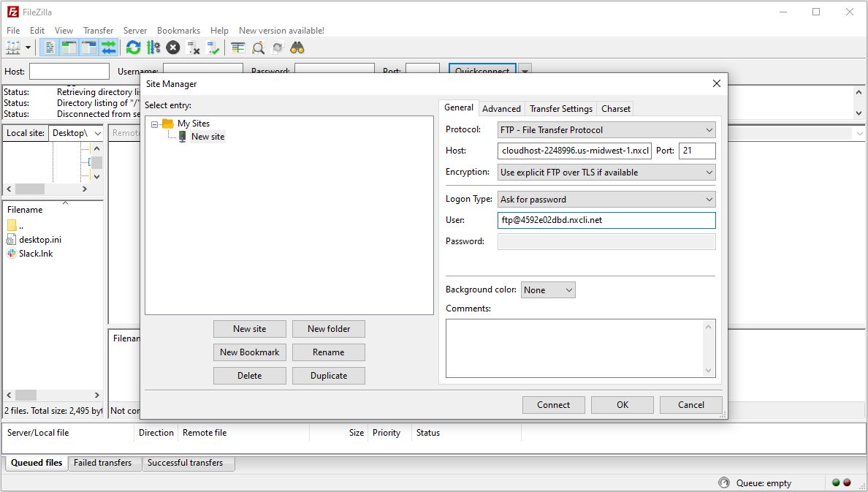Click the reconnect to last server icon

[x=213, y=48]
